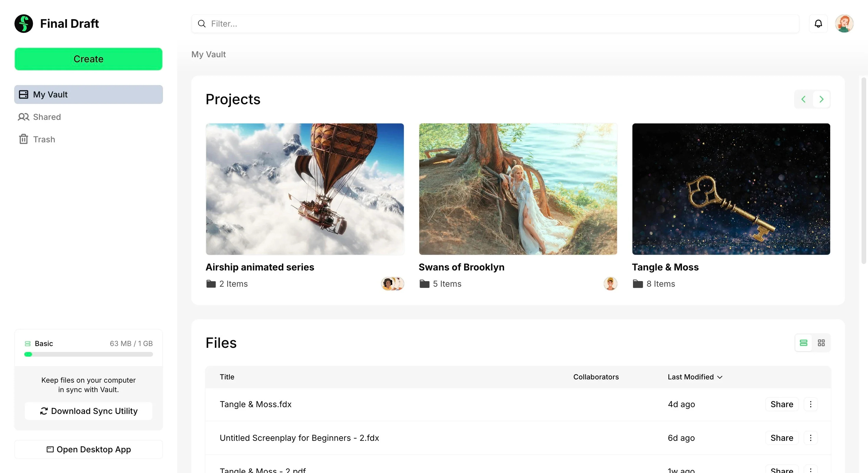The image size is (868, 473).
Task: Open more options for Untitled Screenplay file
Action: 810,438
